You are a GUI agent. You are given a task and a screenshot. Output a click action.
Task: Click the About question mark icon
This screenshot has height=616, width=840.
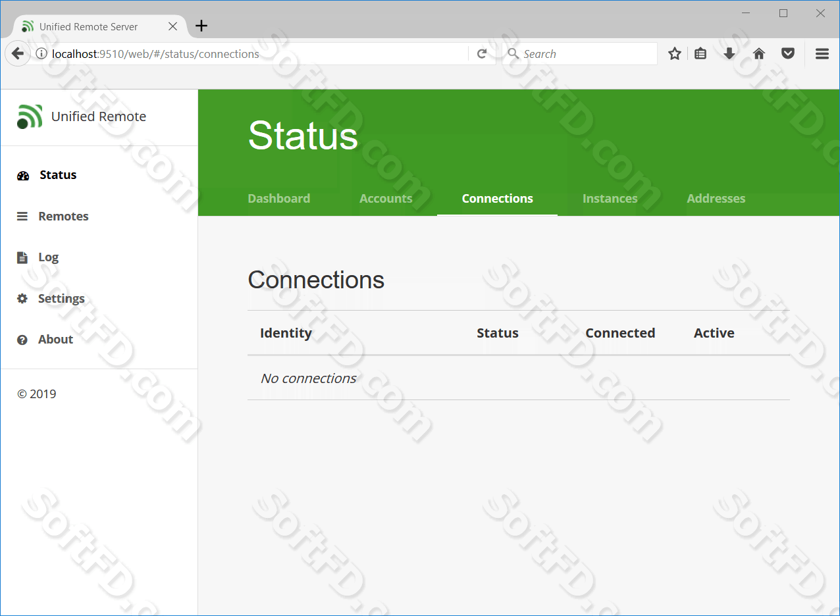[x=22, y=340]
